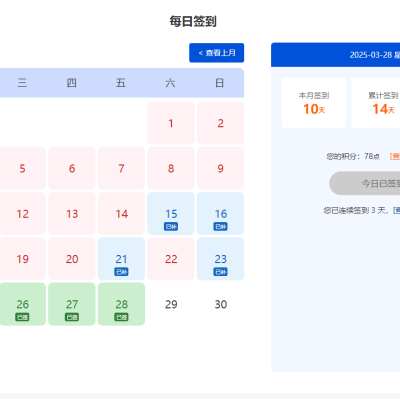Click the 您的积分 78点 text
This screenshot has height=400, width=400.
pyautogui.click(x=353, y=156)
